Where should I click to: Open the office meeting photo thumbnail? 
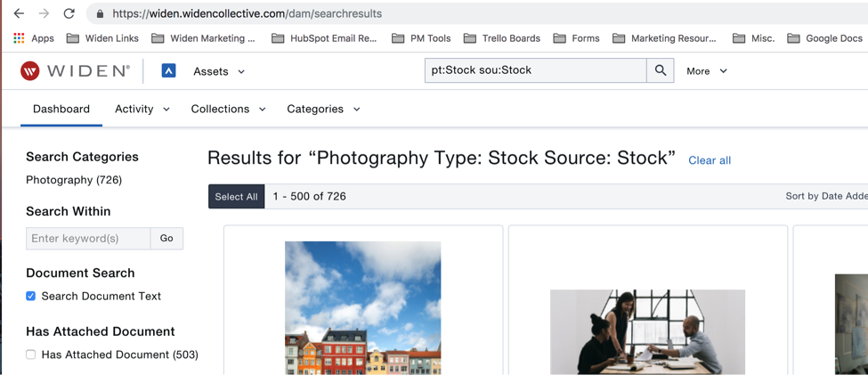[648, 331]
